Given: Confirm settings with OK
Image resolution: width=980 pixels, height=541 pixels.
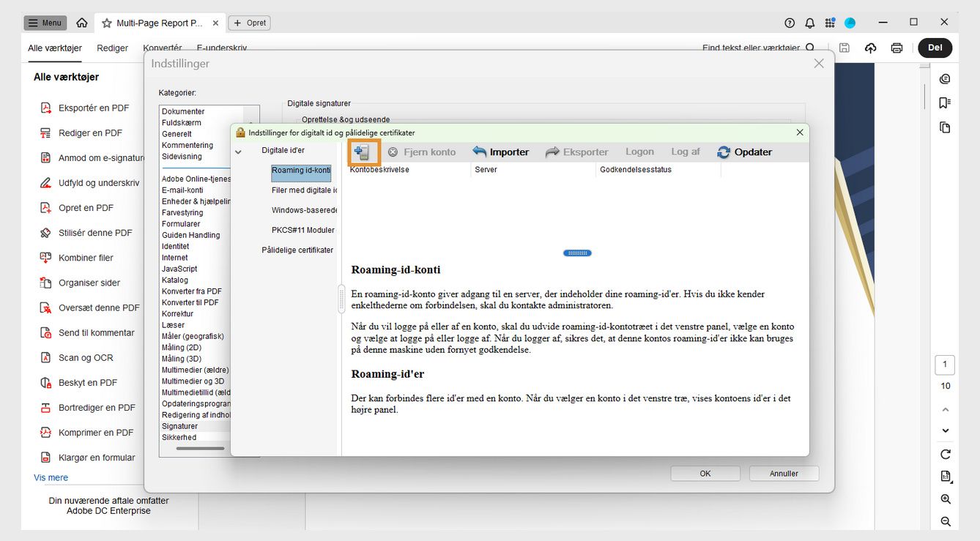Looking at the screenshot, I should pyautogui.click(x=705, y=473).
